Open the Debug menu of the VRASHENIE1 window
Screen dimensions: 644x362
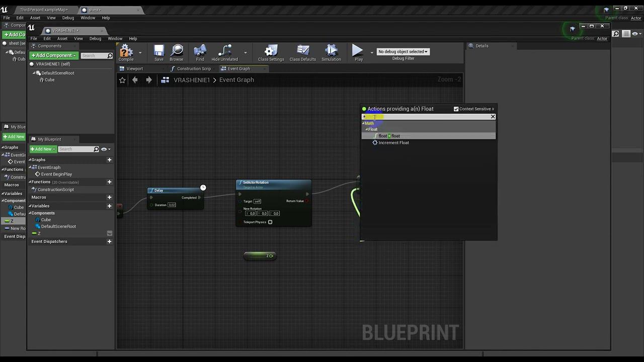[x=95, y=39]
